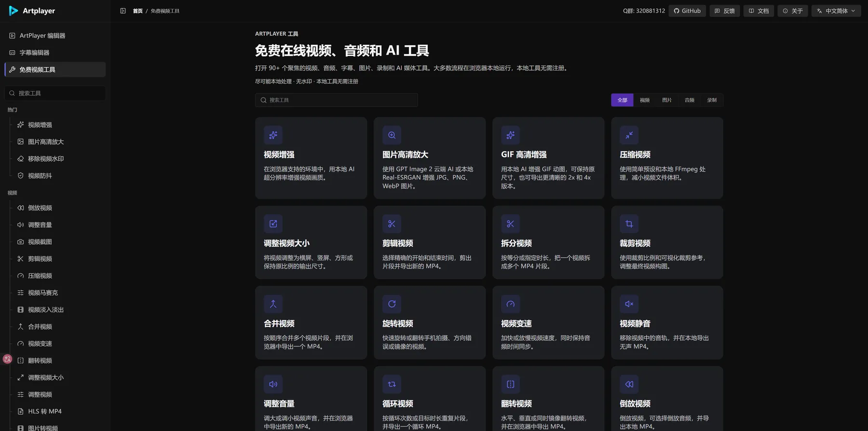Image resolution: width=868 pixels, height=431 pixels.
Task: Click the 调整视频大小 card icon
Action: 273,224
